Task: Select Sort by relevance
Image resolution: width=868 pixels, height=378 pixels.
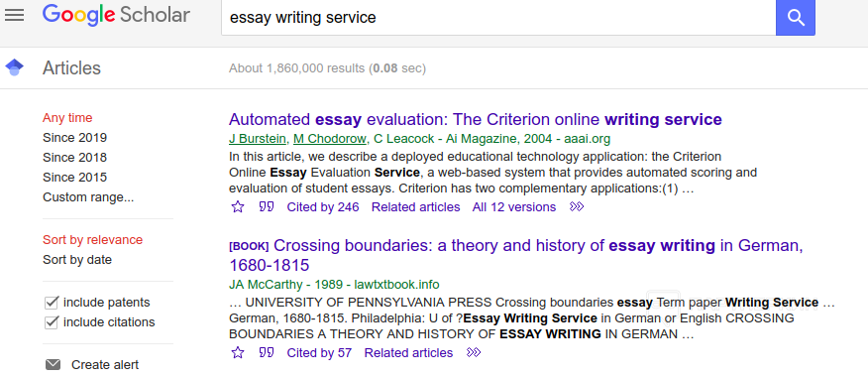Action: click(x=92, y=240)
